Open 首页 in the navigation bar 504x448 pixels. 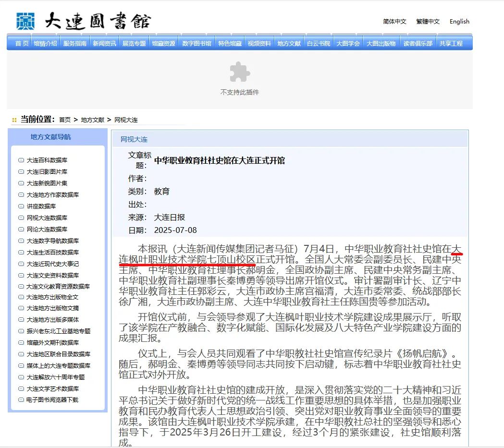pos(22,43)
